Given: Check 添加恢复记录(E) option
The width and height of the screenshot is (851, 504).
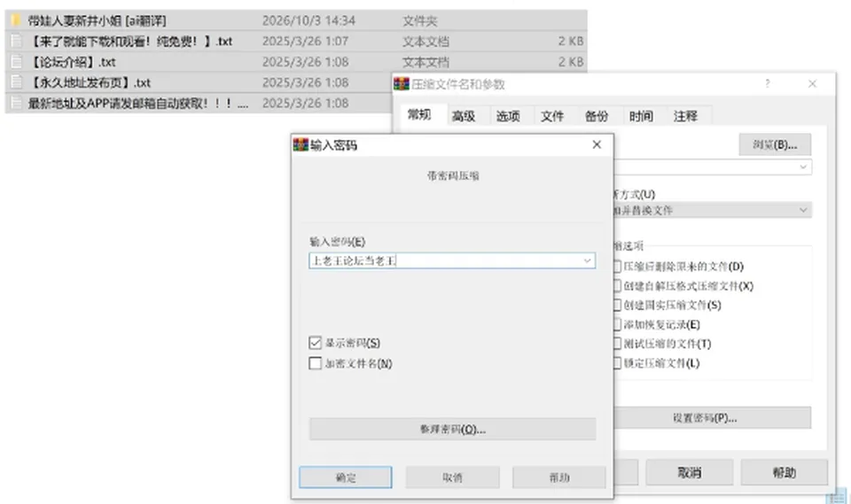Looking at the screenshot, I should 617,324.
